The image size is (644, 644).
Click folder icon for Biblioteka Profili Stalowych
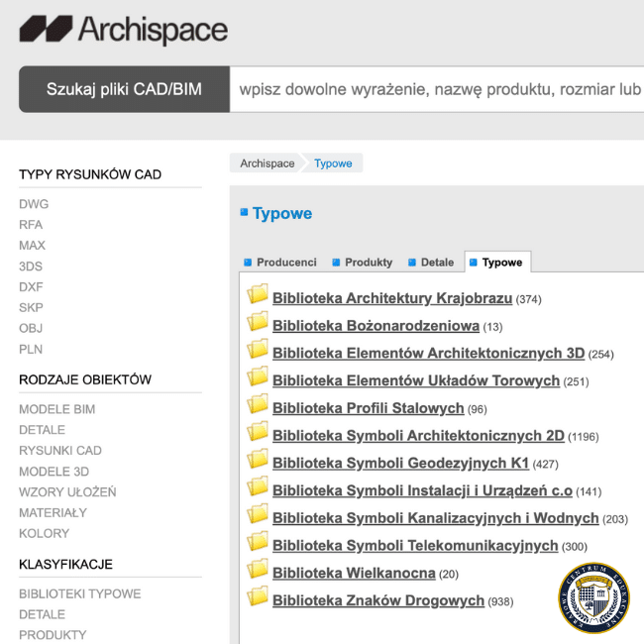[x=258, y=403]
